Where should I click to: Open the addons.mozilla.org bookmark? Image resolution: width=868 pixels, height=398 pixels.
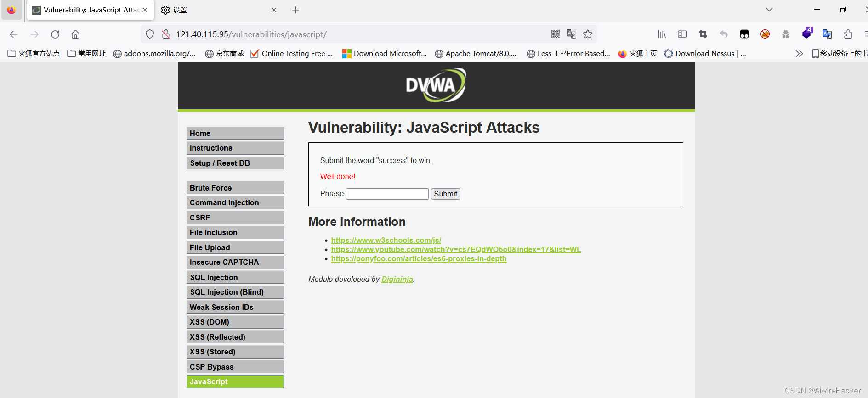(x=154, y=54)
